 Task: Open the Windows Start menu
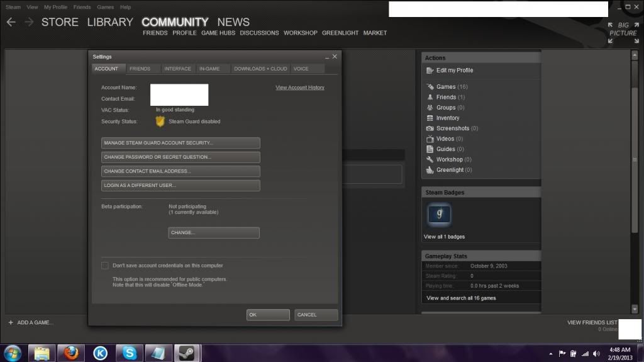[13, 353]
